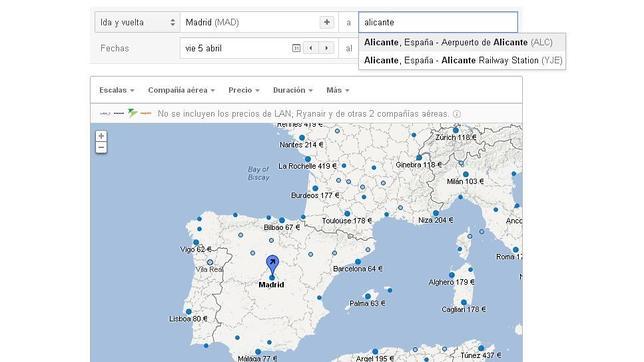Add another origin with the plus button
The height and width of the screenshot is (362, 644).
pyautogui.click(x=327, y=22)
